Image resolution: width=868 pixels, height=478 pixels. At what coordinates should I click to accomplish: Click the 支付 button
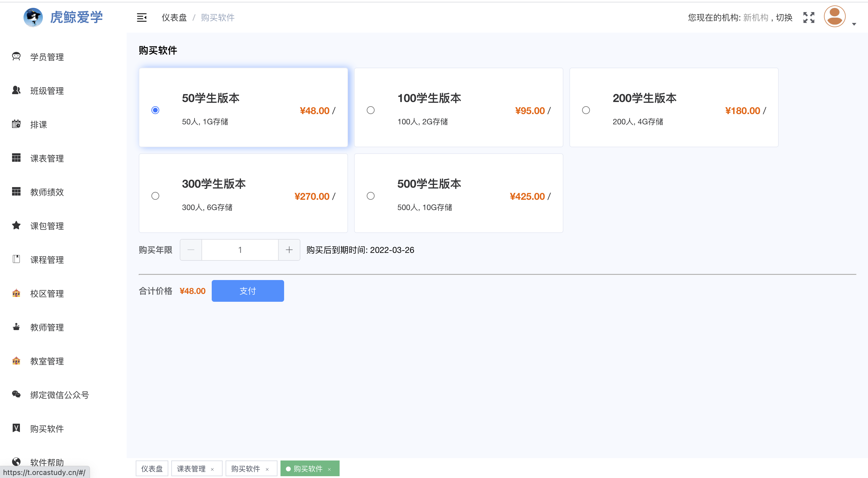pos(248,291)
